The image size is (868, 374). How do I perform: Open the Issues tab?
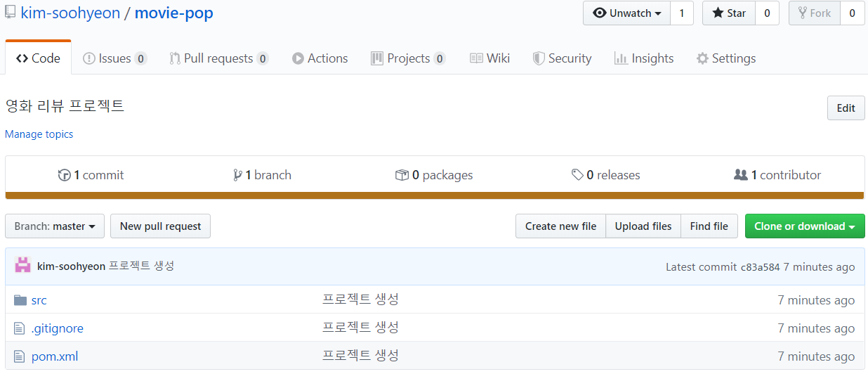[x=114, y=58]
